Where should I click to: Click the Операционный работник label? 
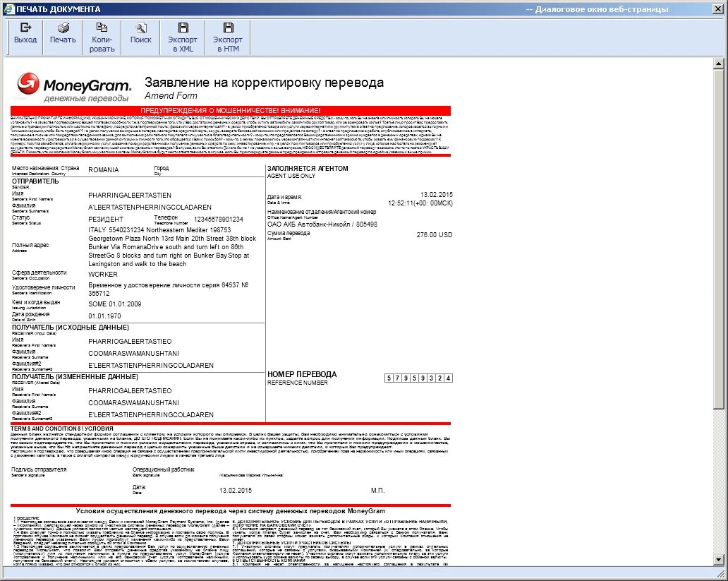164,469
